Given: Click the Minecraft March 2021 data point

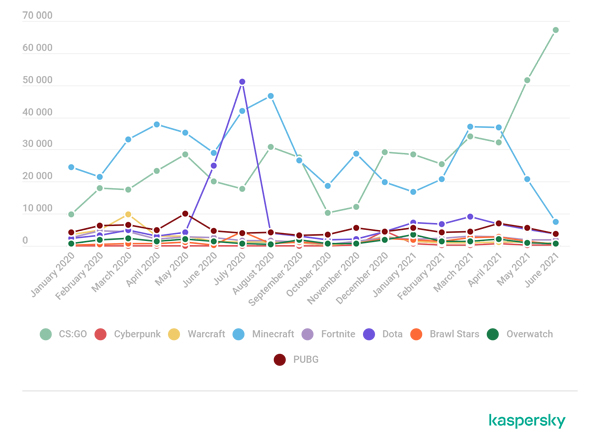Looking at the screenshot, I should pos(470,127).
